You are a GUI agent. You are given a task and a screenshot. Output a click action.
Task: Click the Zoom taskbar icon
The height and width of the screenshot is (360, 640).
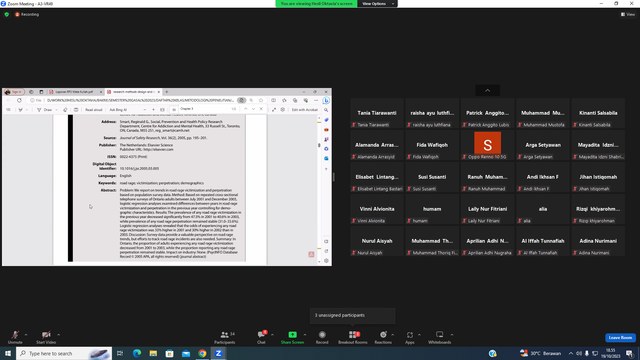(218, 353)
